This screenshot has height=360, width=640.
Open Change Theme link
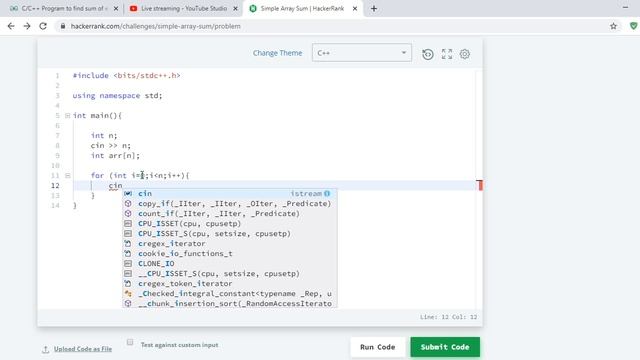(278, 53)
